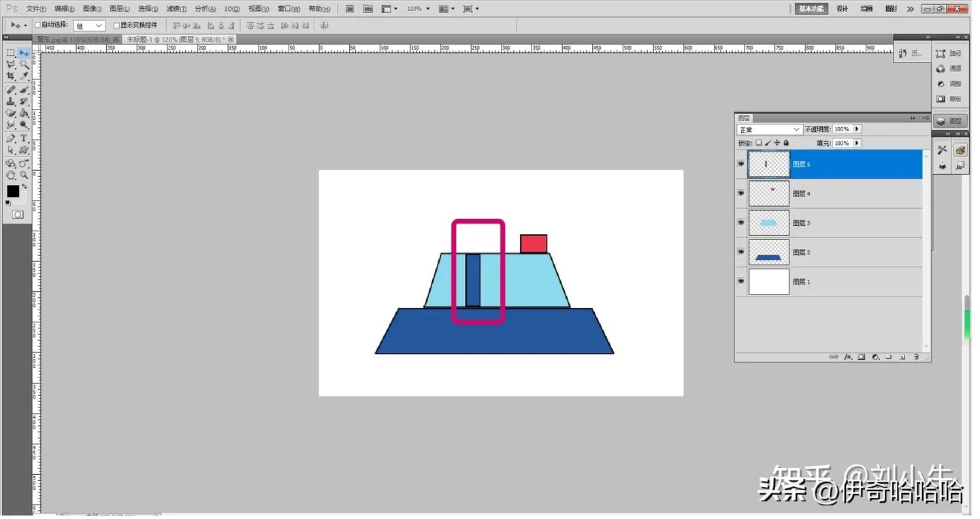
Task: Click the black foreground color swatch
Action: [x=13, y=191]
